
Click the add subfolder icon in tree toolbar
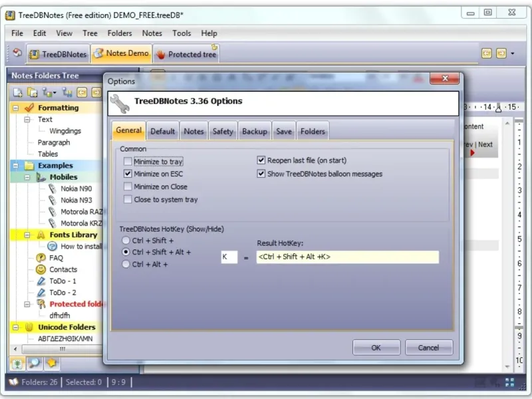(x=32, y=92)
